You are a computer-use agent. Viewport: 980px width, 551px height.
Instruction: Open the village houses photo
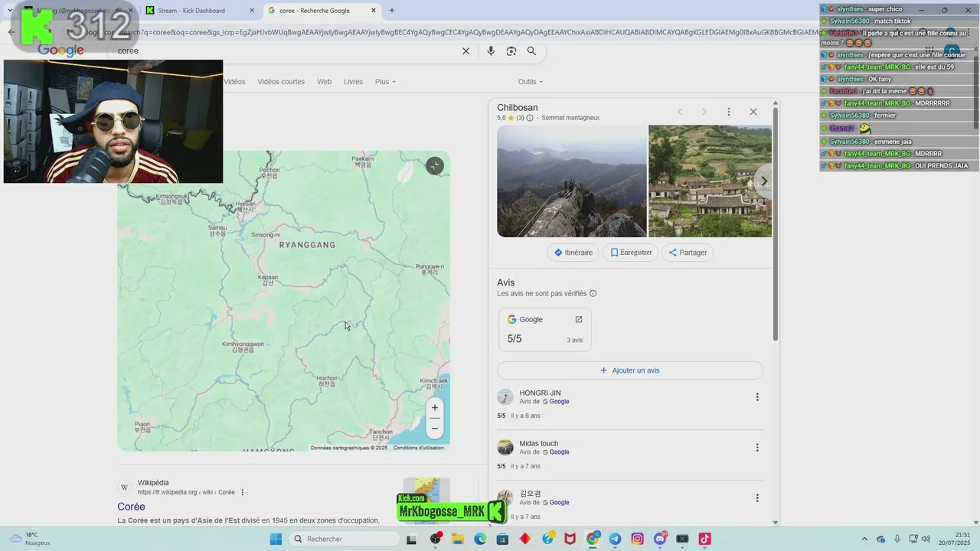coord(710,181)
